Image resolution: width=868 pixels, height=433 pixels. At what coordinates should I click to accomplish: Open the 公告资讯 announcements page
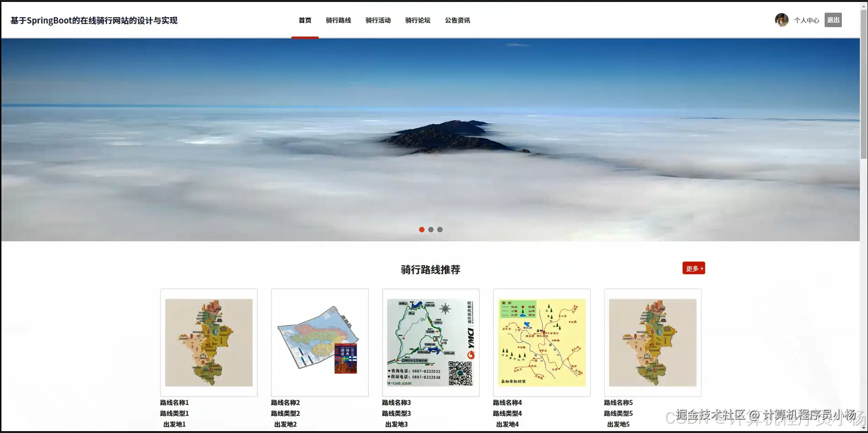pos(457,20)
